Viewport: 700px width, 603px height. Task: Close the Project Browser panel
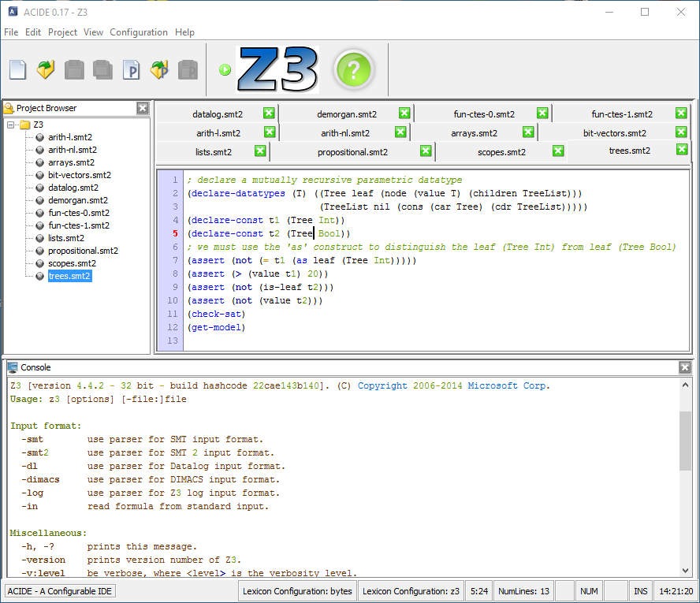pyautogui.click(x=143, y=108)
